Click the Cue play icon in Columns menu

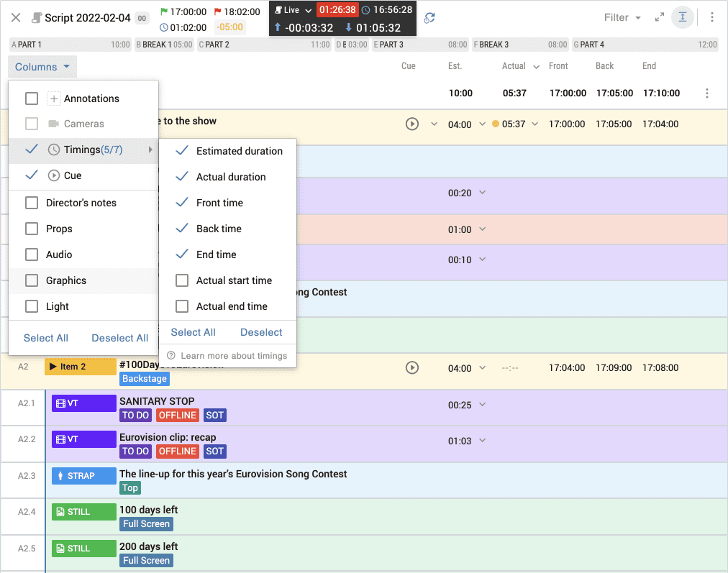tap(54, 175)
